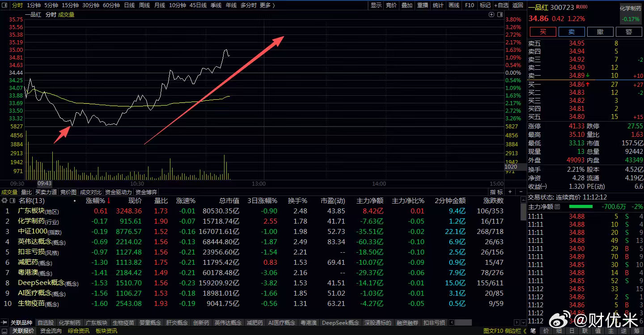The width and height of the screenshot is (644, 335).
Task: Click the 警 alert button
Action: click(x=629, y=32)
